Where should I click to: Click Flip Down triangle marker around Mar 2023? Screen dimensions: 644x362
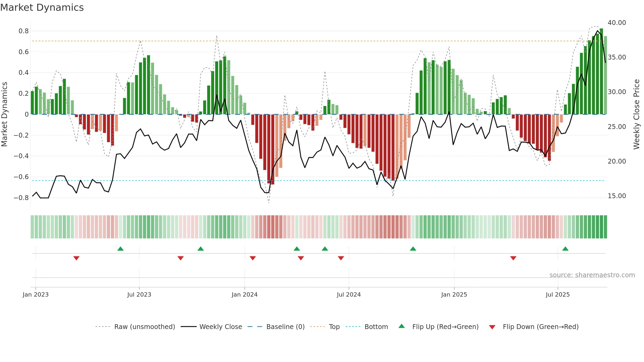[x=76, y=258]
